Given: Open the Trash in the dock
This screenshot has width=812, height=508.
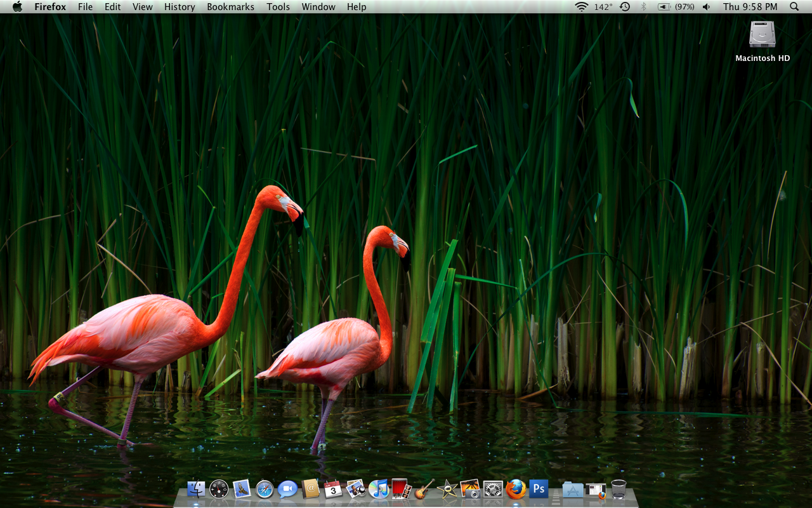Looking at the screenshot, I should click(619, 489).
